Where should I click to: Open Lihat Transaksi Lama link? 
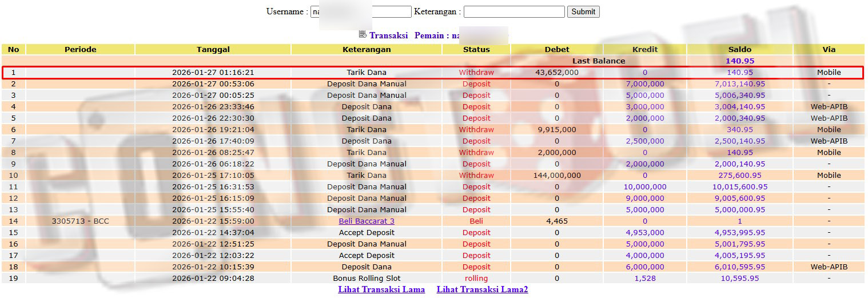[381, 289]
